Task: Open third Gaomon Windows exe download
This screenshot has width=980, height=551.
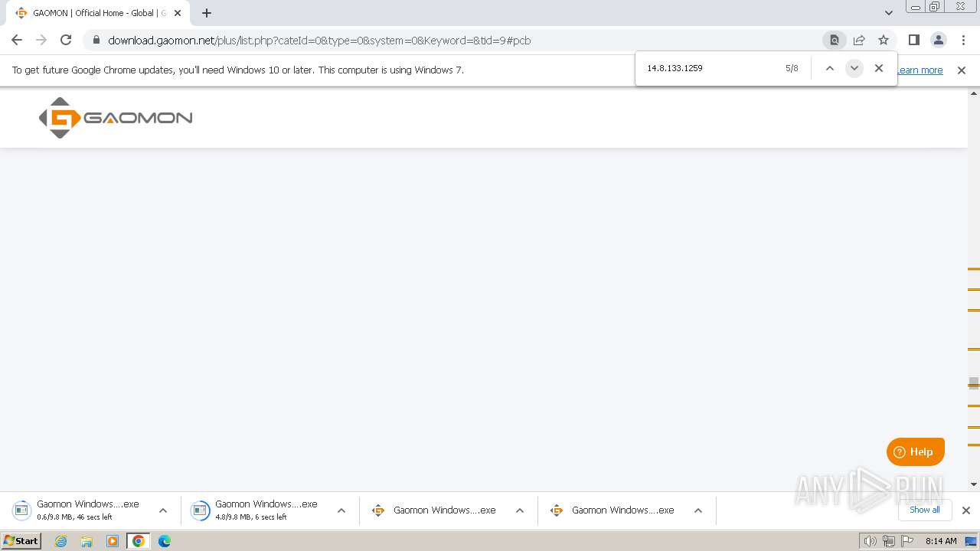Action: [x=433, y=510]
